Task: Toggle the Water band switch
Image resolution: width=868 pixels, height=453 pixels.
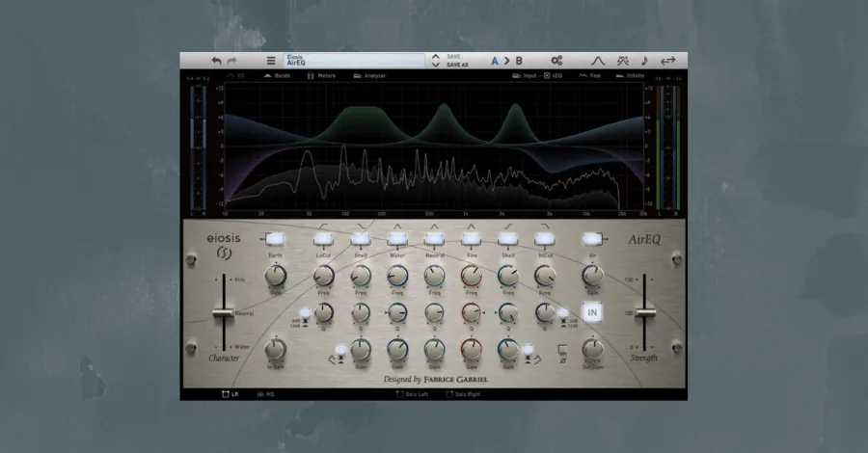Action: [x=397, y=239]
